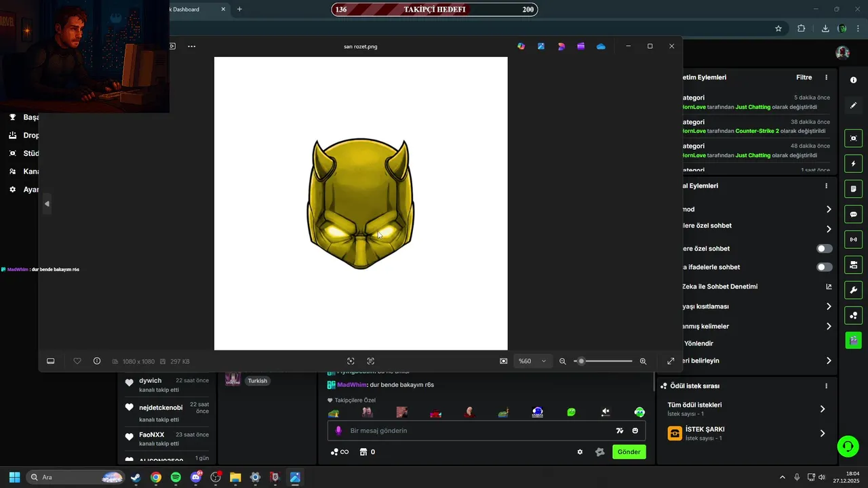
Task: Open 'Zeka ile Sohbet Denetimi' external link
Action: tap(828, 287)
